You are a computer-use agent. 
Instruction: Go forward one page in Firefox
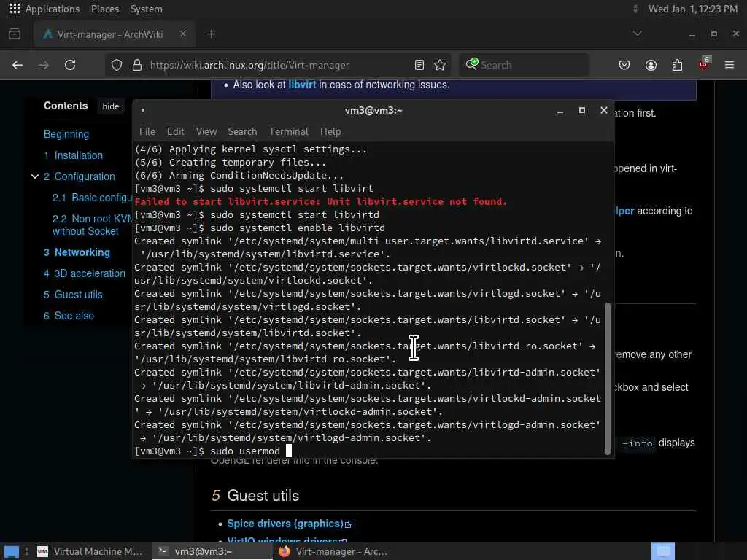click(43, 65)
